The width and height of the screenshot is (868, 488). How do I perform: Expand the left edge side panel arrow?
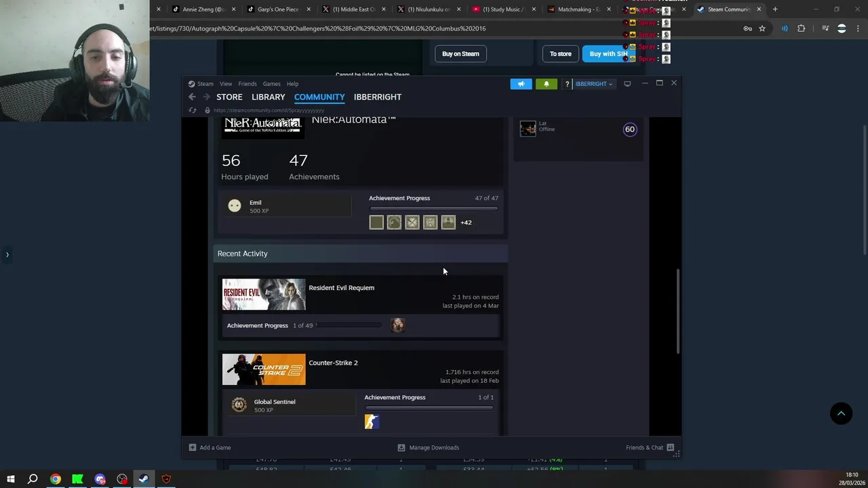tap(7, 255)
